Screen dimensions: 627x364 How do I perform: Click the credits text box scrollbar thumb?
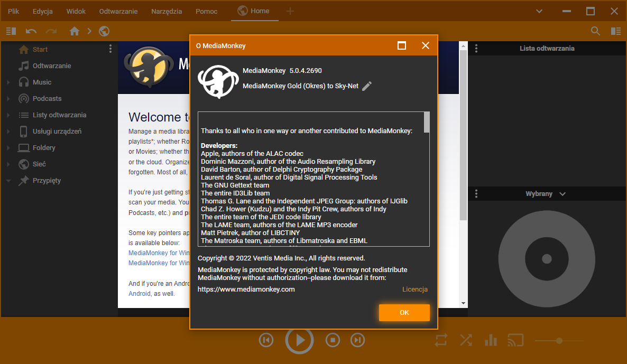tap(427, 122)
